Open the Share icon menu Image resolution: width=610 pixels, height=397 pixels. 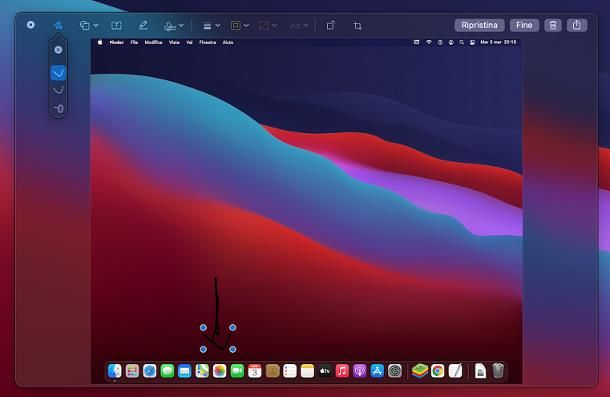577,25
